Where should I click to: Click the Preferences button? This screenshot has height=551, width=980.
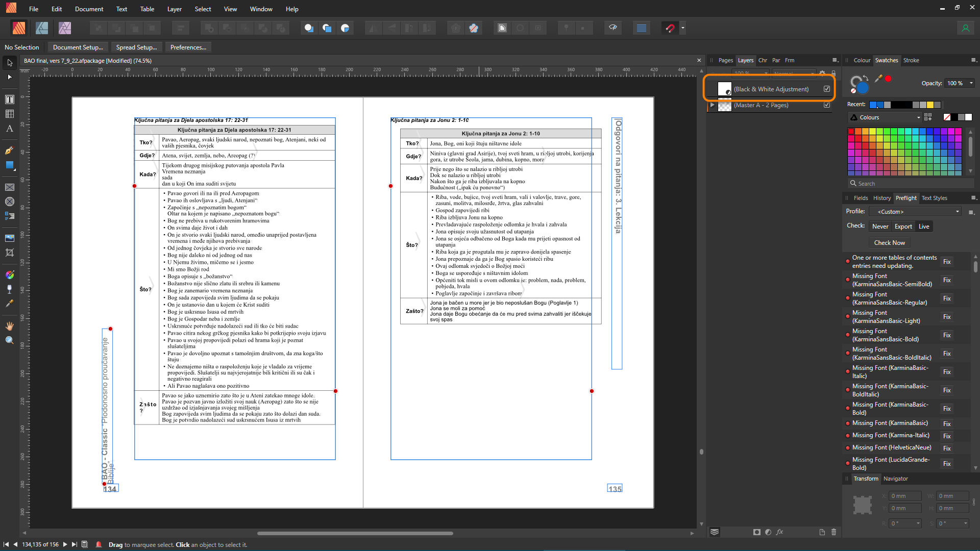point(188,47)
